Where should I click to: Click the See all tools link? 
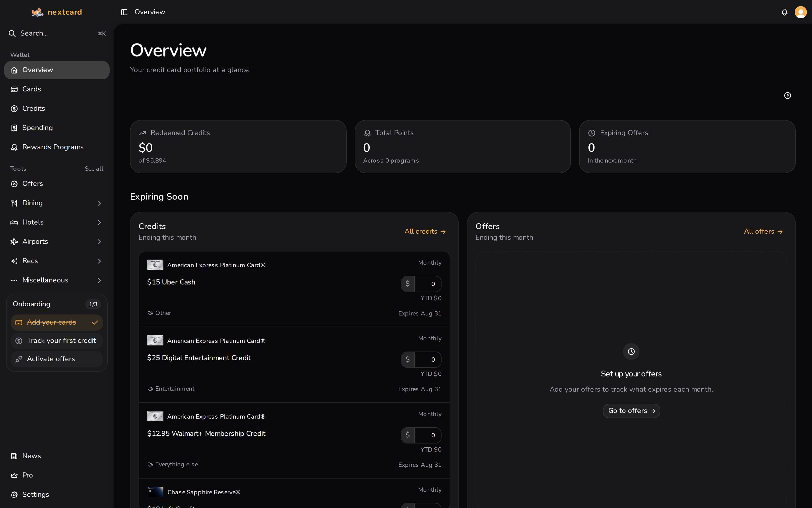coord(94,169)
